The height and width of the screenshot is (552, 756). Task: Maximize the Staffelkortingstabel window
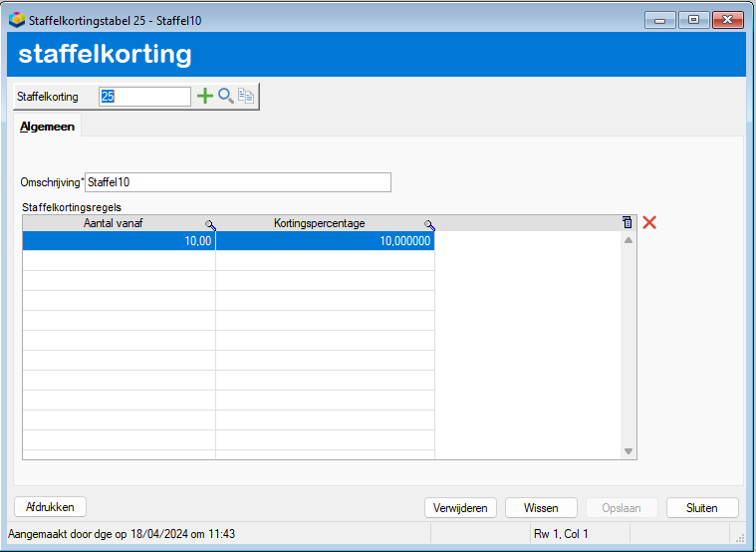click(x=693, y=20)
